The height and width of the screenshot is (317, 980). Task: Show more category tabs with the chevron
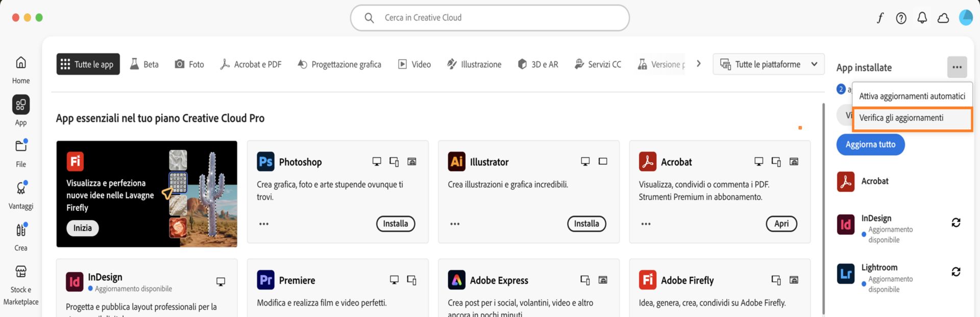[699, 64]
